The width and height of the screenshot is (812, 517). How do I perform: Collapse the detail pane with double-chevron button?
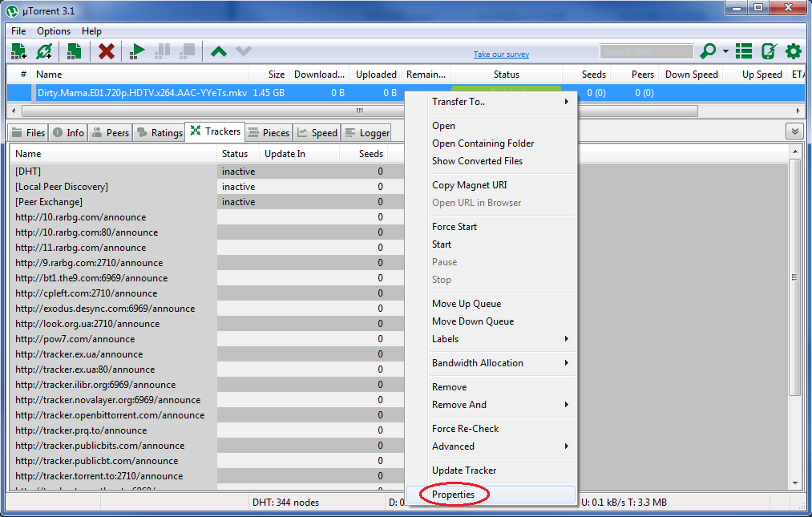pos(794,131)
